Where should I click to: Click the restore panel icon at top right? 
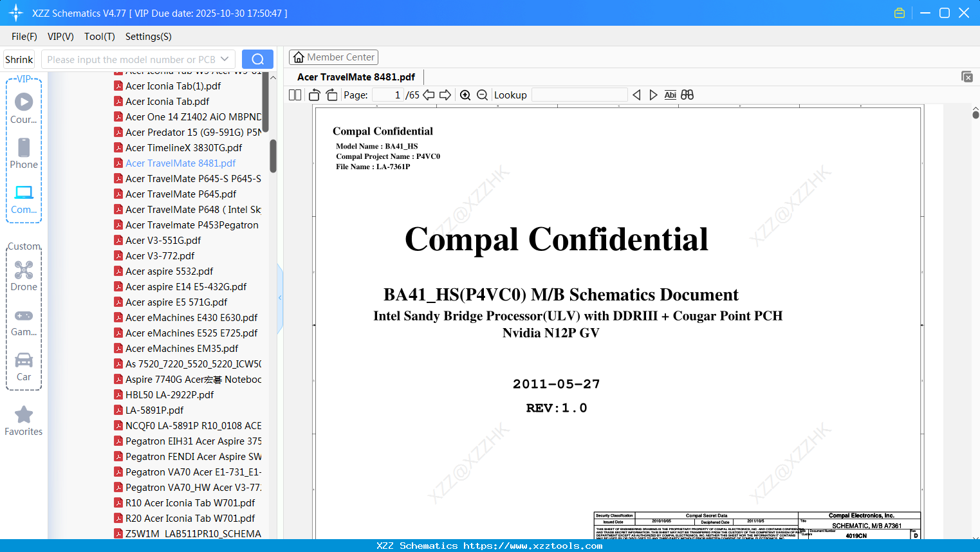click(967, 77)
